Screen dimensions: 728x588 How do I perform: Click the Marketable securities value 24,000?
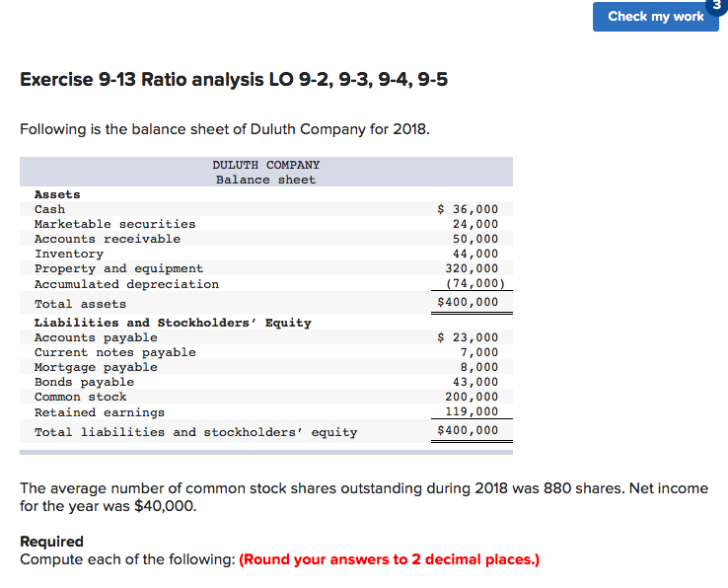point(475,224)
